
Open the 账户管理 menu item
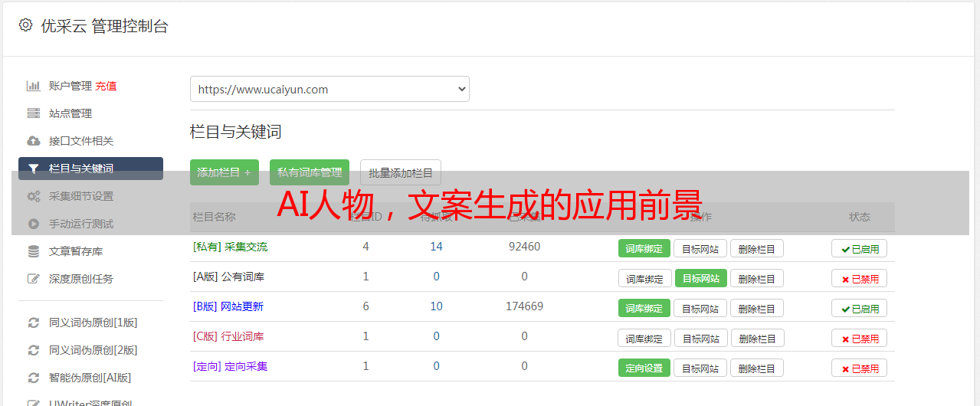pyautogui.click(x=70, y=86)
